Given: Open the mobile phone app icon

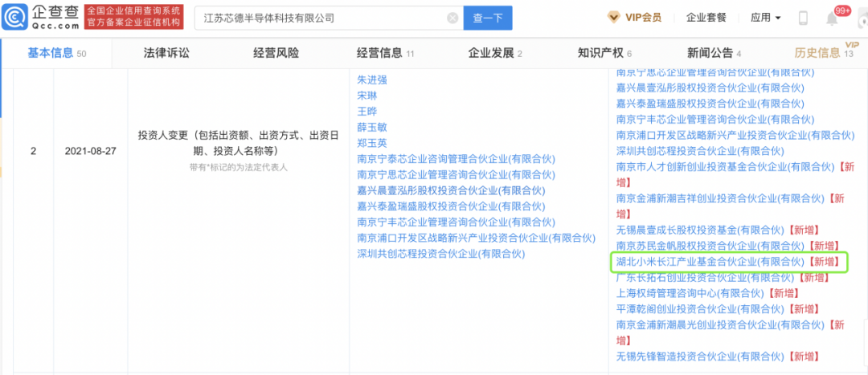Looking at the screenshot, I should (803, 18).
